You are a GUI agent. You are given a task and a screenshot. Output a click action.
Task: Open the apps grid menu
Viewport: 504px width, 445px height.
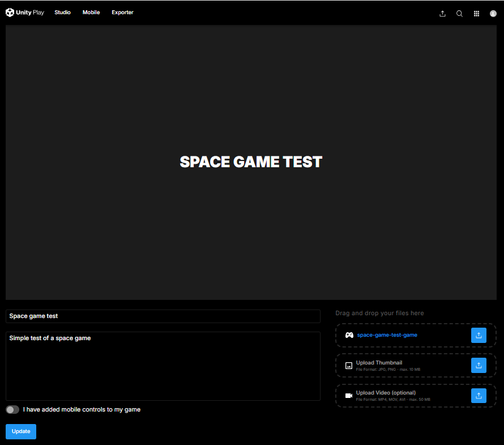476,14
